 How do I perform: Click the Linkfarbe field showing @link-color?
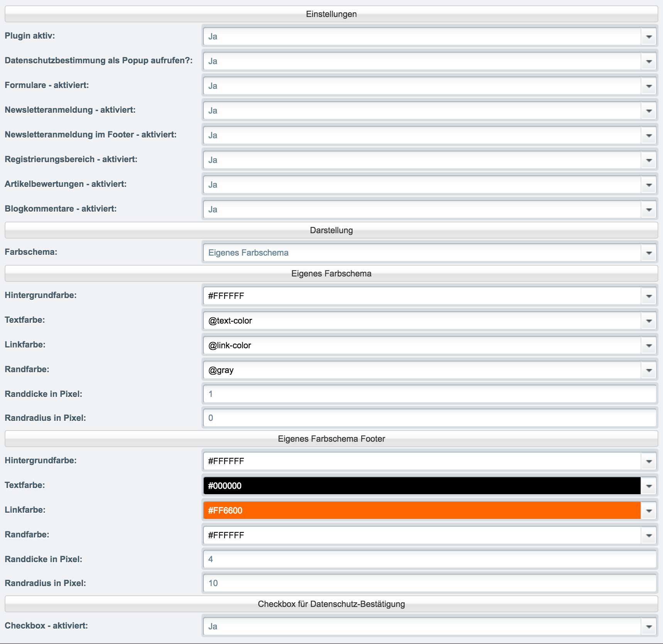pos(422,345)
